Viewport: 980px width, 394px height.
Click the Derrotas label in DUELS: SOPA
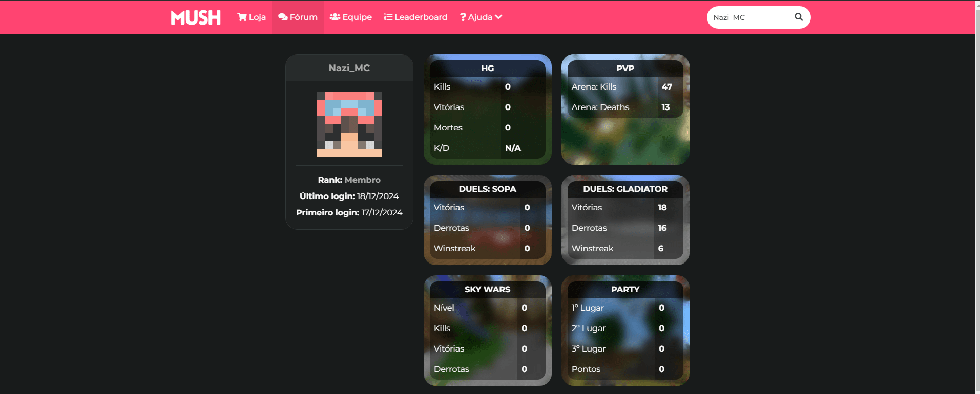coord(451,228)
